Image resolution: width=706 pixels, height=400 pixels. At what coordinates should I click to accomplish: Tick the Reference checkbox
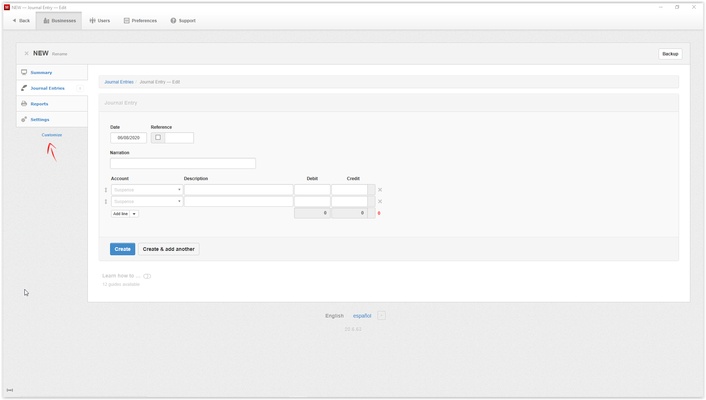point(158,138)
